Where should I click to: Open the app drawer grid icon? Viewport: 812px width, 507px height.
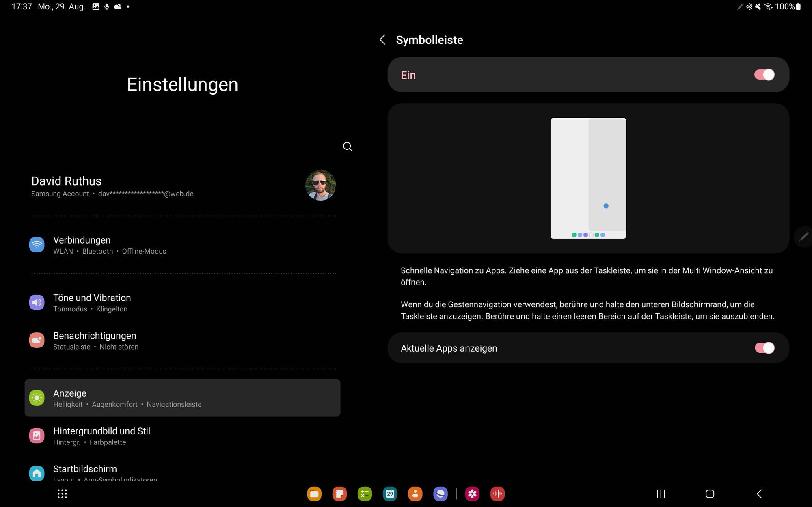coord(62,494)
